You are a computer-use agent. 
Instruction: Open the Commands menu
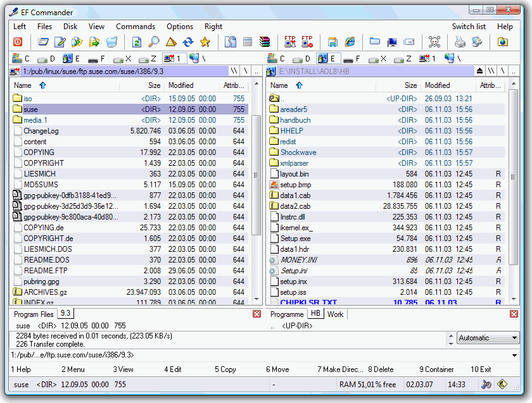(x=136, y=27)
